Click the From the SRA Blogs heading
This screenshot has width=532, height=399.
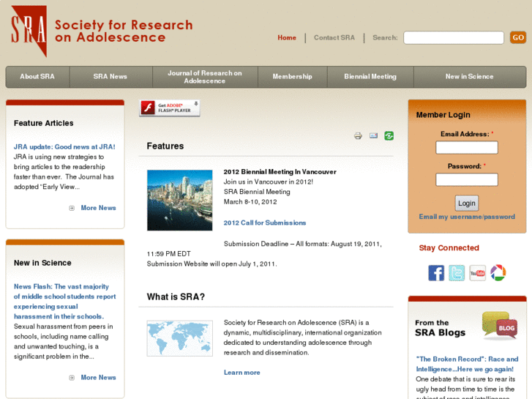(x=440, y=328)
